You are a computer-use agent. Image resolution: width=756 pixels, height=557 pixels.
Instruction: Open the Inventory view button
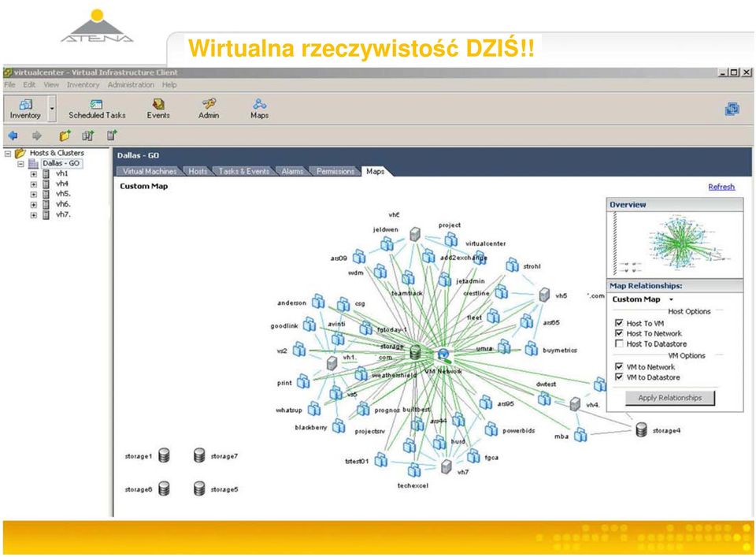point(25,108)
